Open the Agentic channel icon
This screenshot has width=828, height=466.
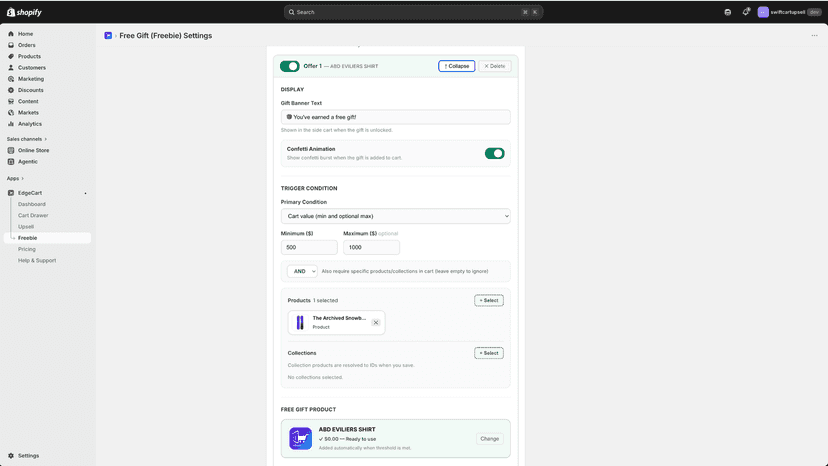(11, 162)
